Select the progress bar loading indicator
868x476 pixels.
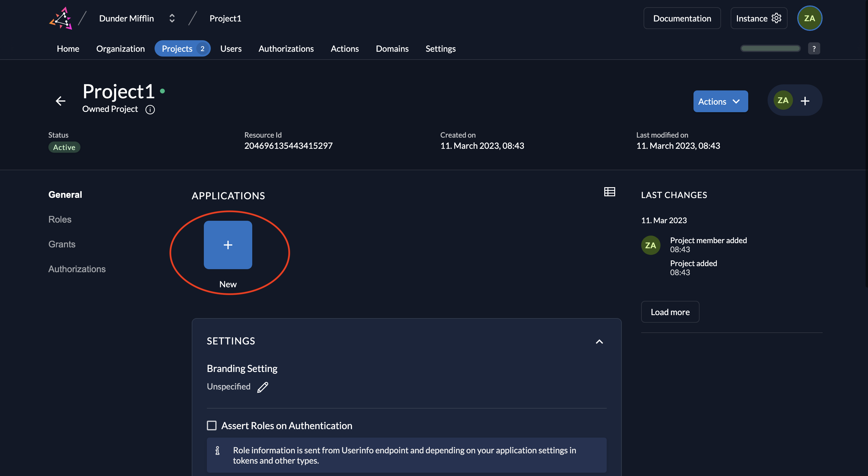[x=770, y=48]
